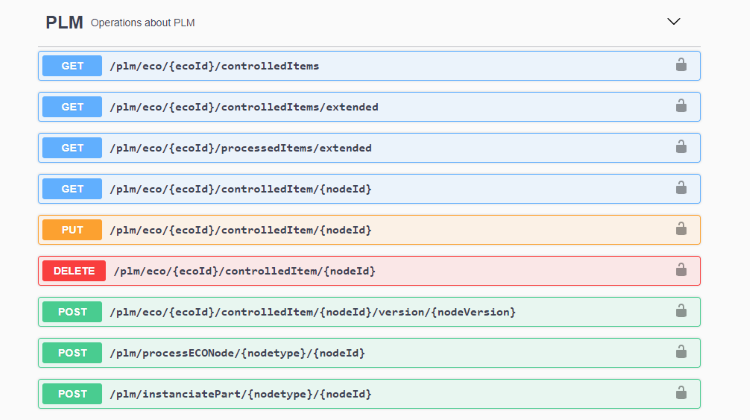Click lock icon on DELETE controlledItem row
Image resolution: width=750 pixels, height=420 pixels.
coord(681,270)
